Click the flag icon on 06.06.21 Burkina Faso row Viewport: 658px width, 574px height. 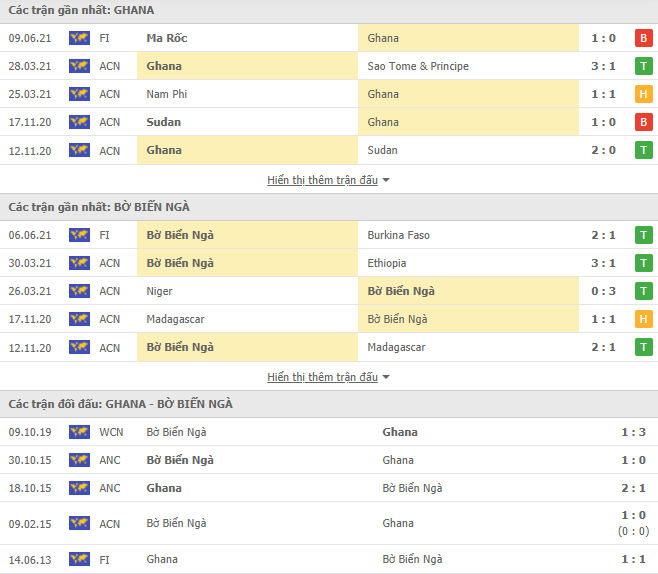click(79, 235)
